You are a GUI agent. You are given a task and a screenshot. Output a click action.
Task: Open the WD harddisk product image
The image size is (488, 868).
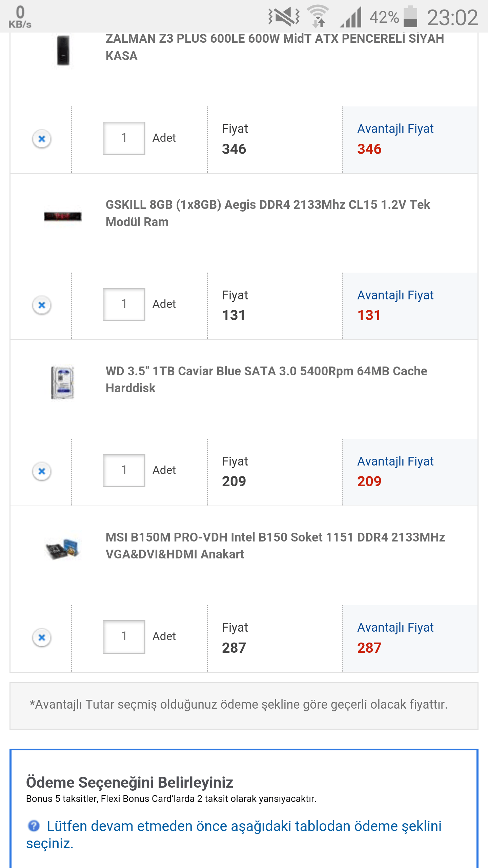point(63,382)
